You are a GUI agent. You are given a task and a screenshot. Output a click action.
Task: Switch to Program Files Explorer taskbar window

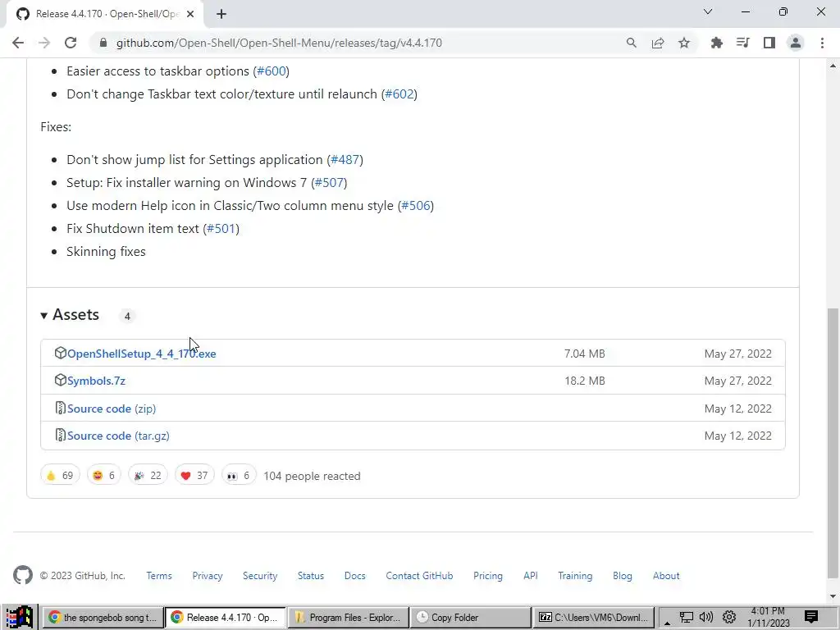(x=349, y=618)
